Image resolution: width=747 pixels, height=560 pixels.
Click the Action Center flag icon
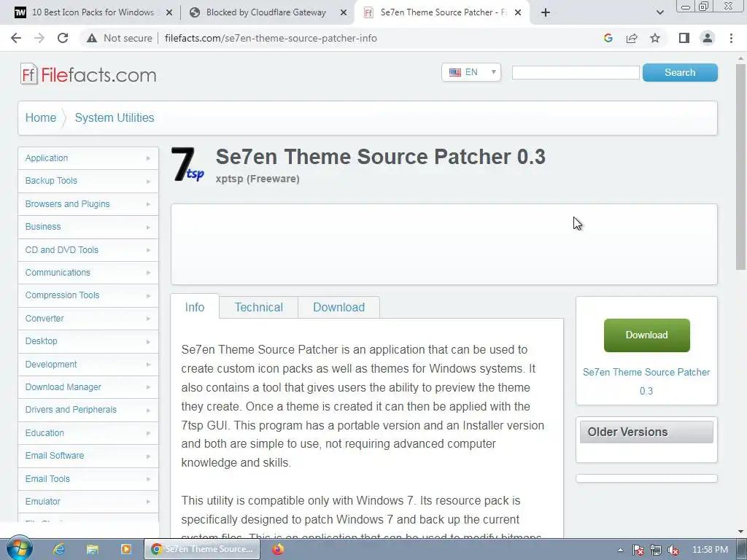[x=638, y=550]
